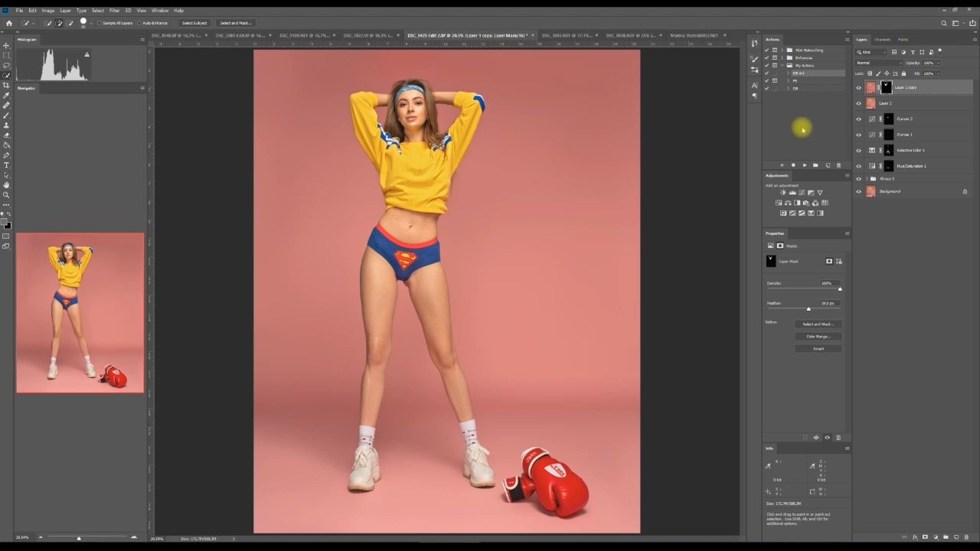Add a Brightness/Contrast adjustment

point(782,193)
